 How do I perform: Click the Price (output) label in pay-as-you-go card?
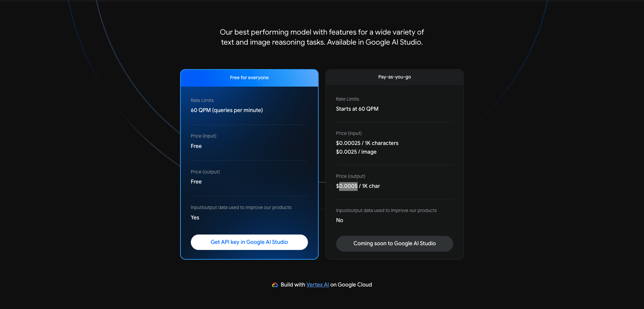pyautogui.click(x=351, y=176)
